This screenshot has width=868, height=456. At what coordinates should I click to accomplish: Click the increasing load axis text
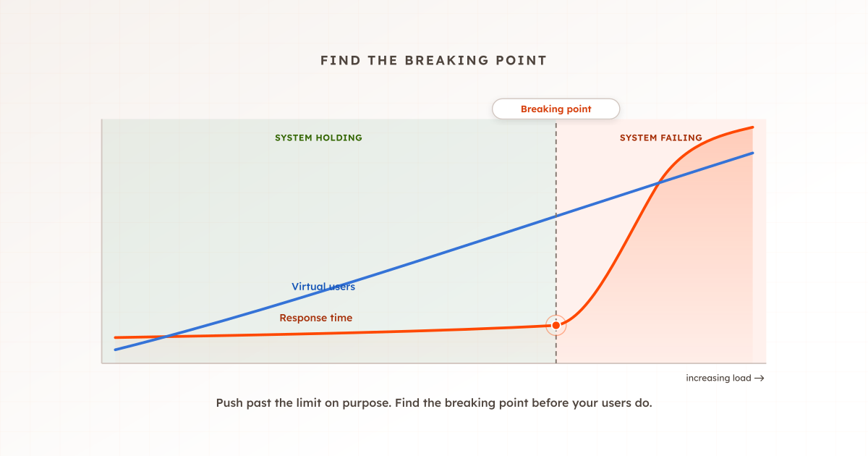pyautogui.click(x=719, y=378)
